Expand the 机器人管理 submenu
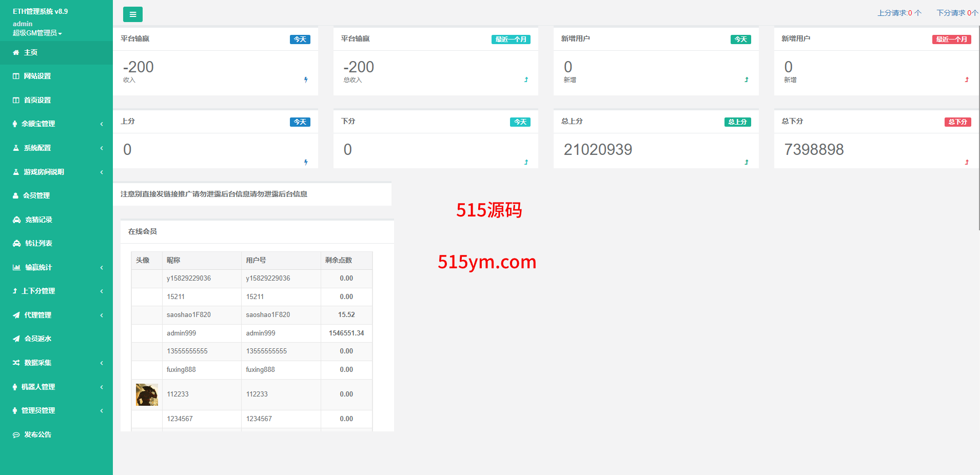980x475 pixels. 102,387
